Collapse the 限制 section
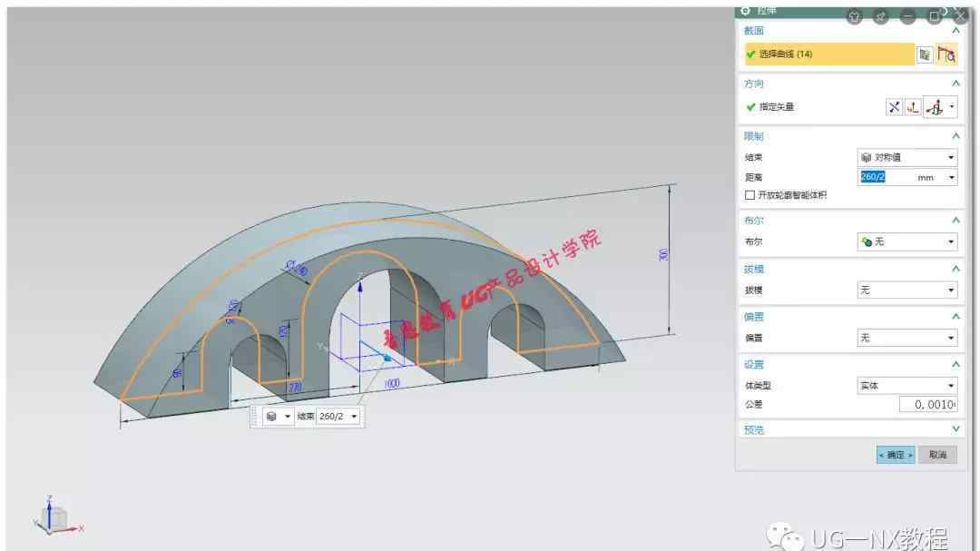This screenshot has height=551, width=980. pos(955,136)
